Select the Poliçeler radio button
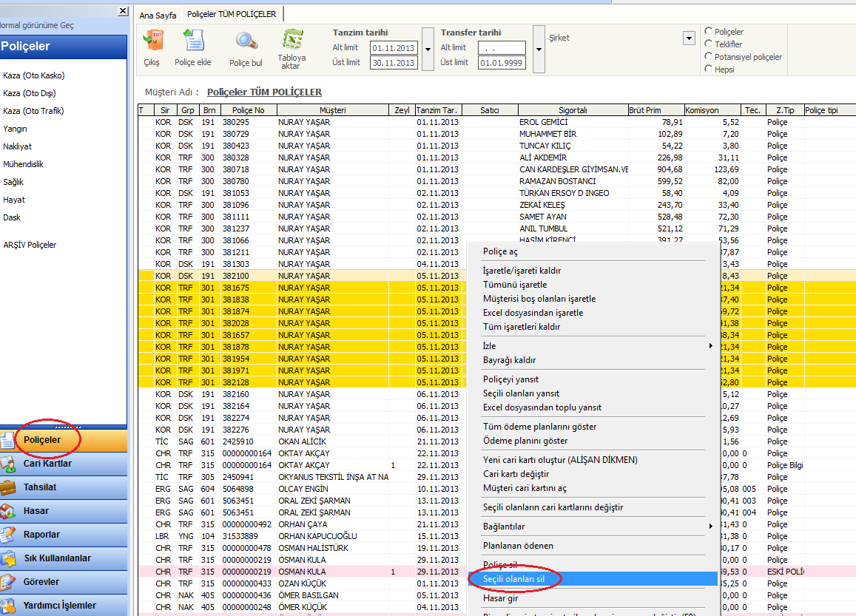This screenshot has width=856, height=616. (x=709, y=32)
